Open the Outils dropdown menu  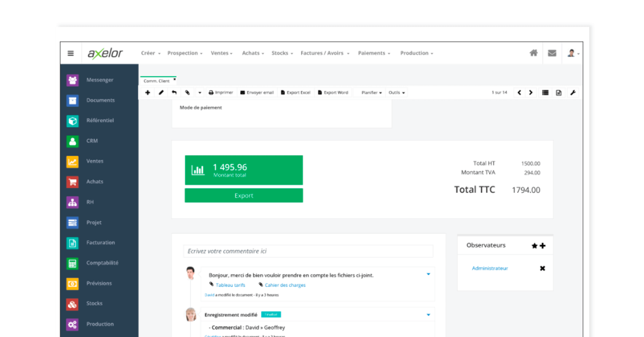[x=397, y=93]
